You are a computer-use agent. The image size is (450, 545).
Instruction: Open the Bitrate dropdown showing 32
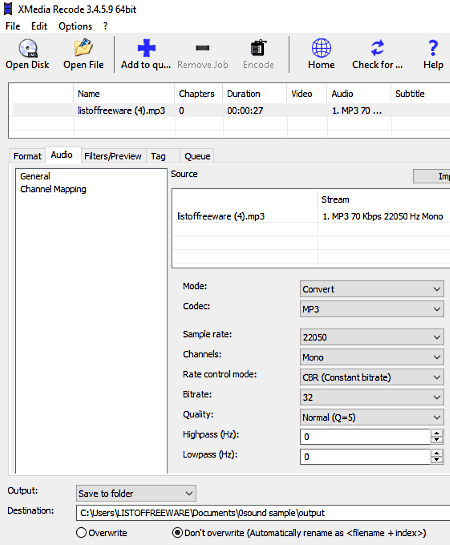[x=372, y=397]
